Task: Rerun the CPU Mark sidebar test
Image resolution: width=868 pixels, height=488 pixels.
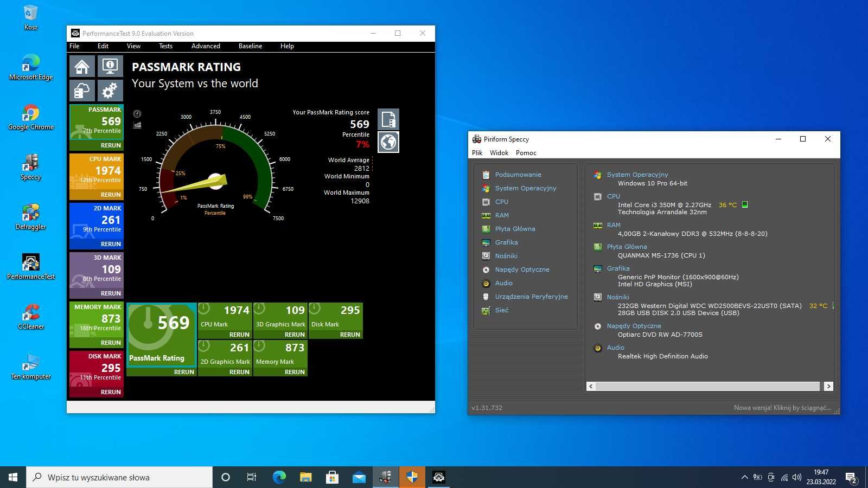Action: [x=111, y=195]
